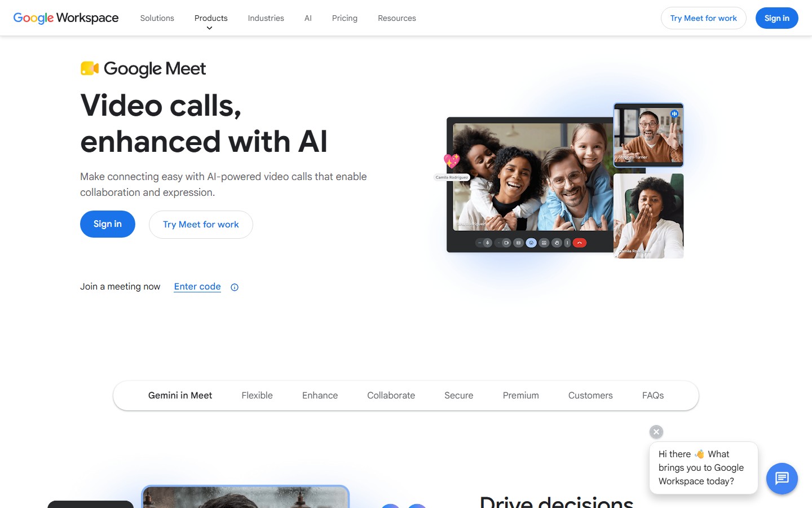Screen dimensions: 812x508
Task: Click the highlighted emoji reaction icon in hero image
Action: click(531, 243)
